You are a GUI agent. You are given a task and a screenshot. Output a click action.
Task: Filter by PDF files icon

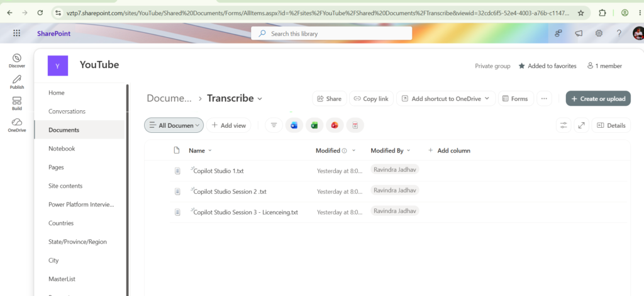point(355,125)
